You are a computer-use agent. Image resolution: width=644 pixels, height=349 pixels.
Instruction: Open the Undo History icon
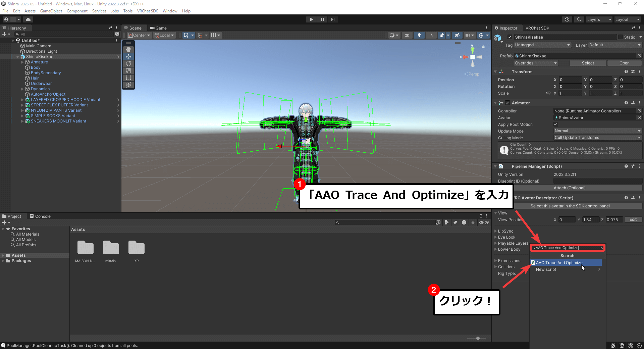(567, 19)
